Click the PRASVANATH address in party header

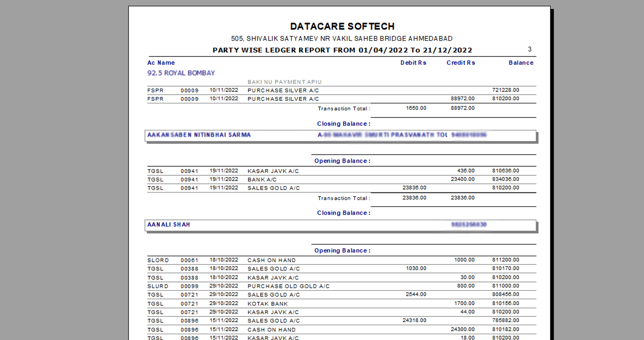click(382, 135)
